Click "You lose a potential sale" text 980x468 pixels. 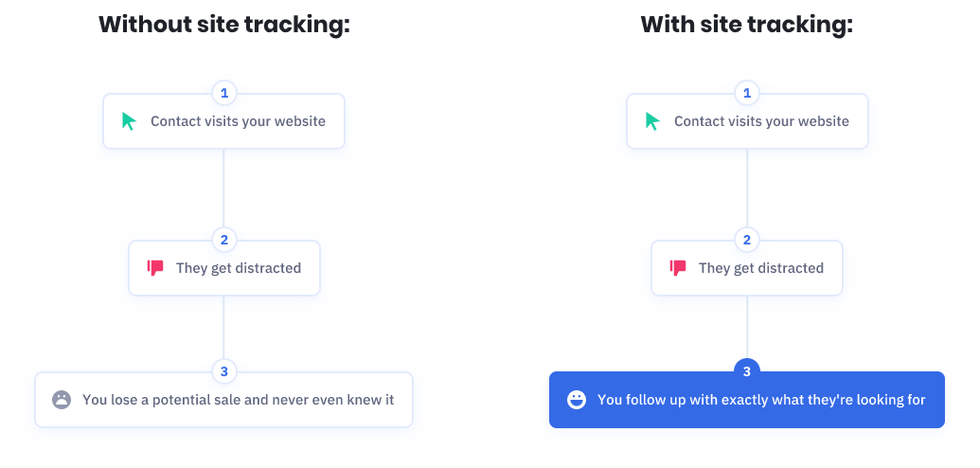tap(238, 400)
